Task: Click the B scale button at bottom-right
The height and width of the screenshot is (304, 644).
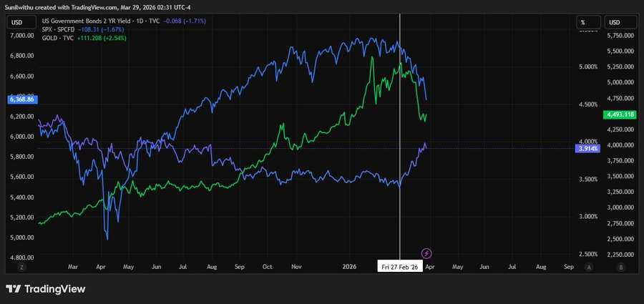Action: tap(620, 266)
